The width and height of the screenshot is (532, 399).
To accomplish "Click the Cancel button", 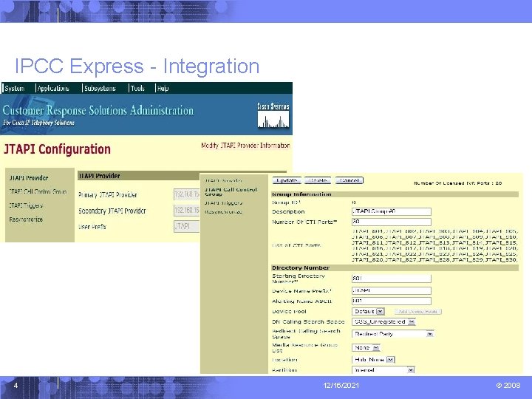I will (349, 180).
